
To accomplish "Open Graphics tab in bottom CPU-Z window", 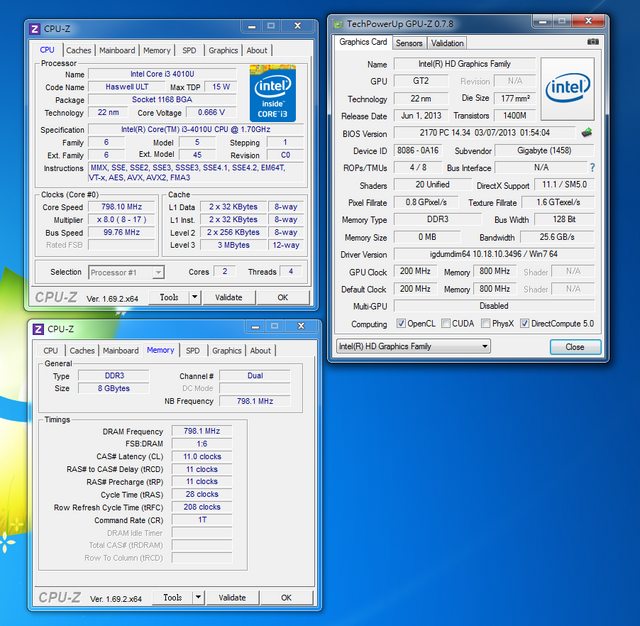I will coord(227,351).
